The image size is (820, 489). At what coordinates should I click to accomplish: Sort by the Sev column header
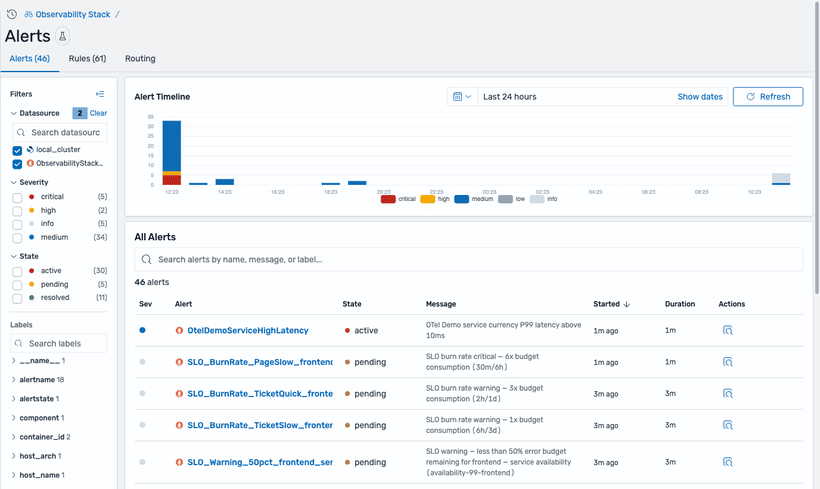(145, 304)
